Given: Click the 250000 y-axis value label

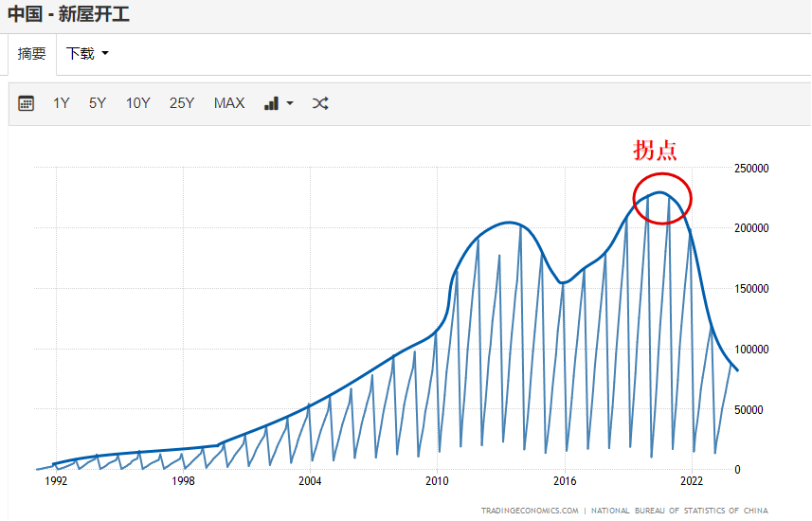Looking at the screenshot, I should [751, 169].
